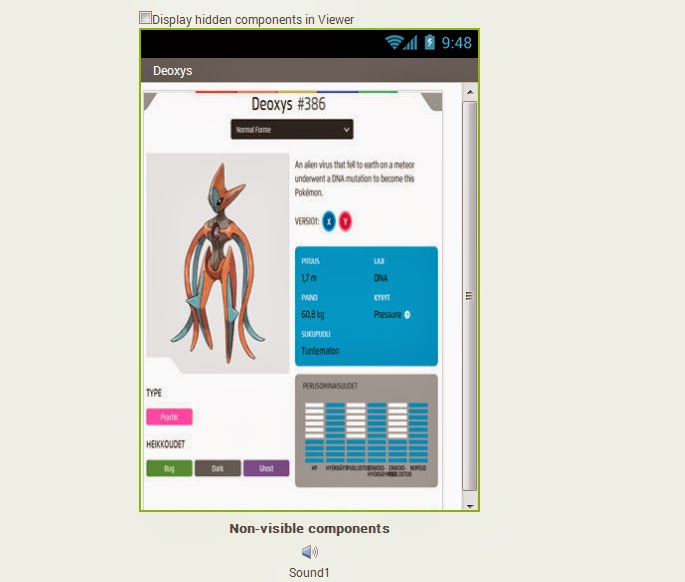Open the Normal Forme dropdown

[292, 129]
